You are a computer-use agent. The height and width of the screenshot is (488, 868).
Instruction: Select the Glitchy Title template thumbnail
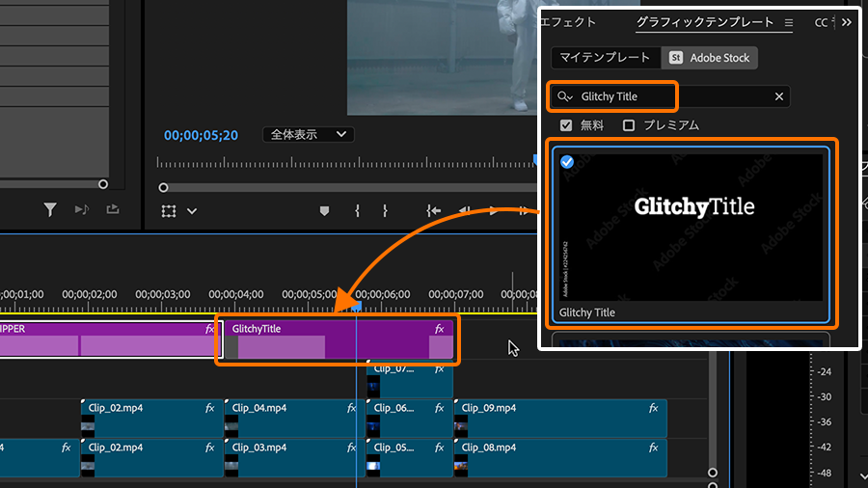click(691, 228)
